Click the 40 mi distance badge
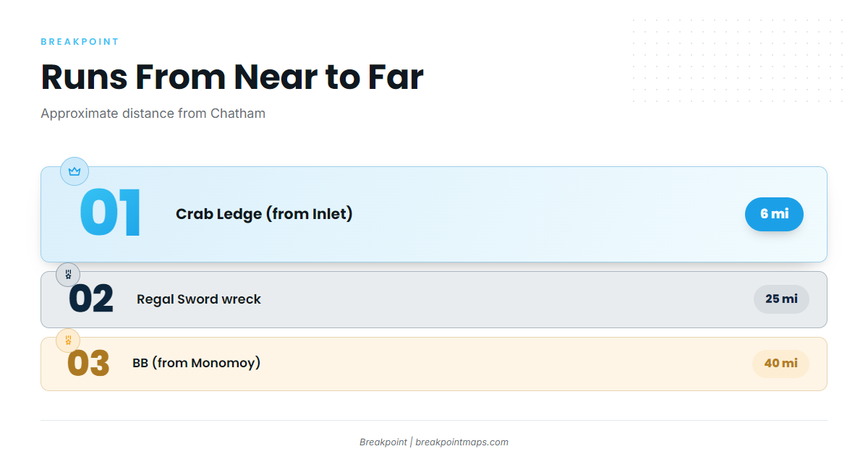 781,364
